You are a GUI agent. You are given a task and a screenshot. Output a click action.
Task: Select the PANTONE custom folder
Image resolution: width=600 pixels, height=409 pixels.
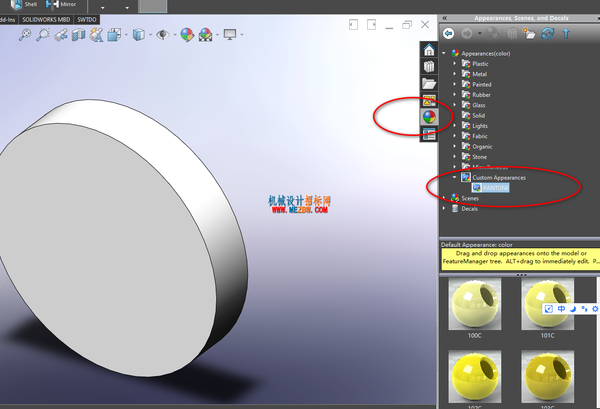click(x=491, y=187)
